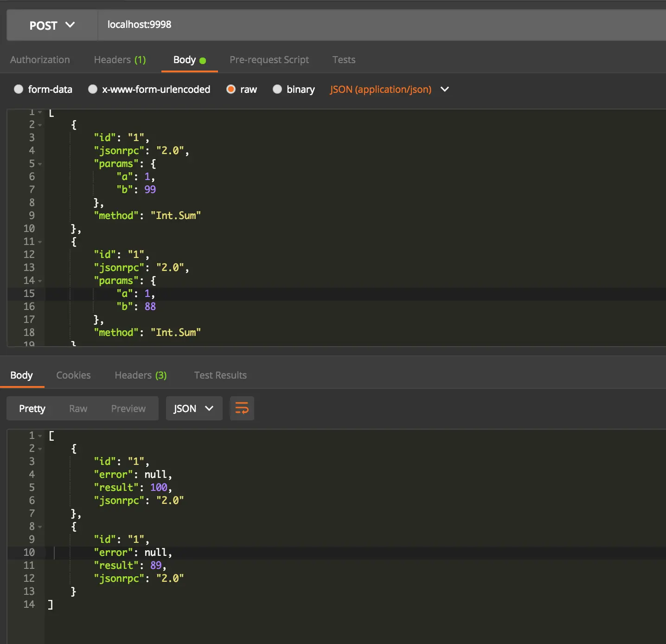
Task: Open the request Headers (1) tab
Action: pyautogui.click(x=120, y=60)
